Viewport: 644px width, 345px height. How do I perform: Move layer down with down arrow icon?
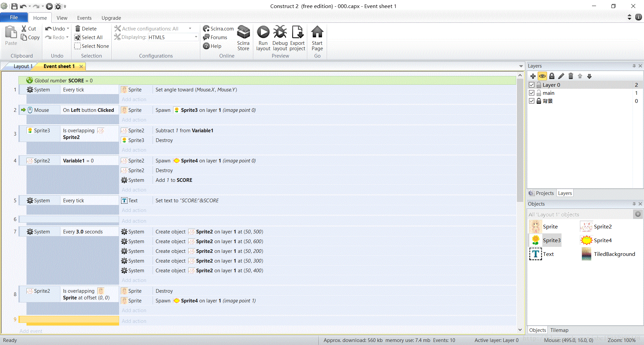[x=589, y=76]
